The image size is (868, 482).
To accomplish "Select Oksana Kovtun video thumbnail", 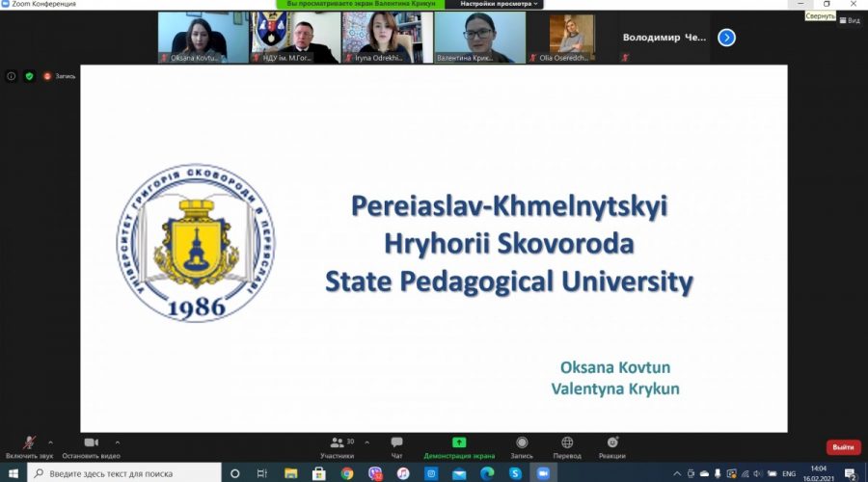I will click(x=203, y=38).
